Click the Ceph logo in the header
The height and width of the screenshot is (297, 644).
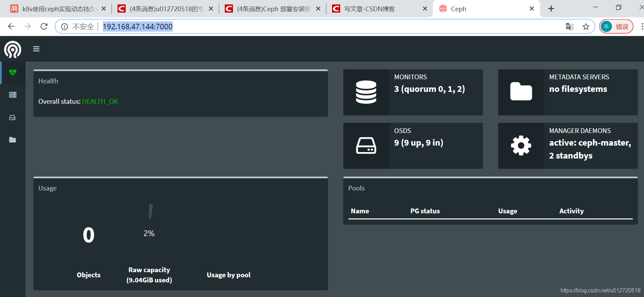coord(13,49)
